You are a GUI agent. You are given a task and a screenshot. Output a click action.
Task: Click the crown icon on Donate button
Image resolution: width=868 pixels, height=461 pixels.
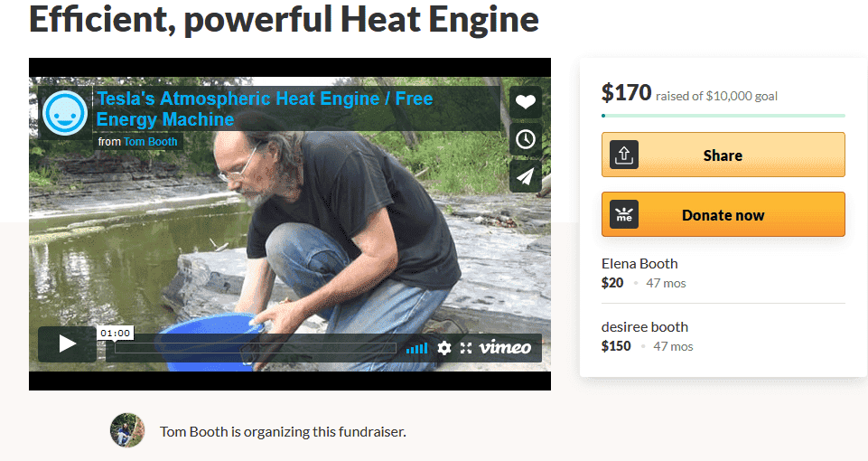click(x=624, y=214)
